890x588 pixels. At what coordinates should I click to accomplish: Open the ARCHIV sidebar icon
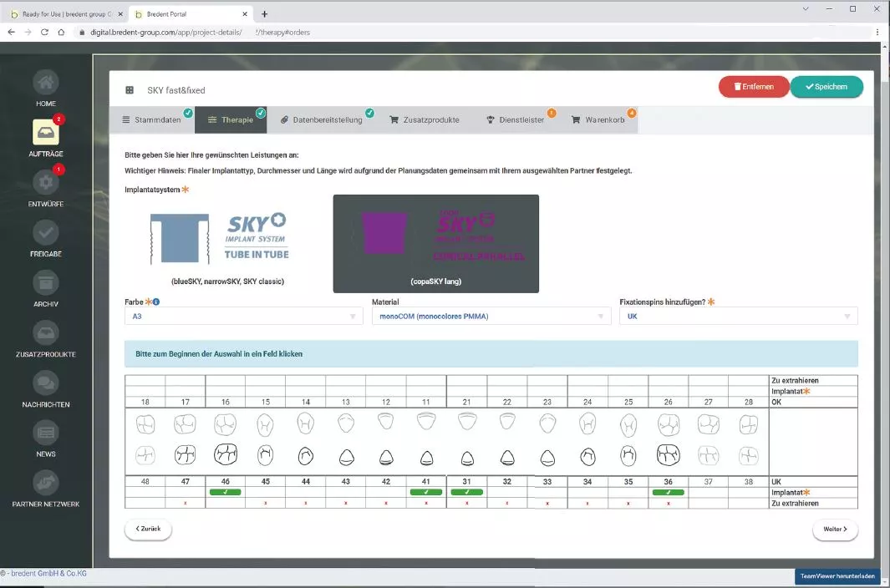pyautogui.click(x=46, y=283)
